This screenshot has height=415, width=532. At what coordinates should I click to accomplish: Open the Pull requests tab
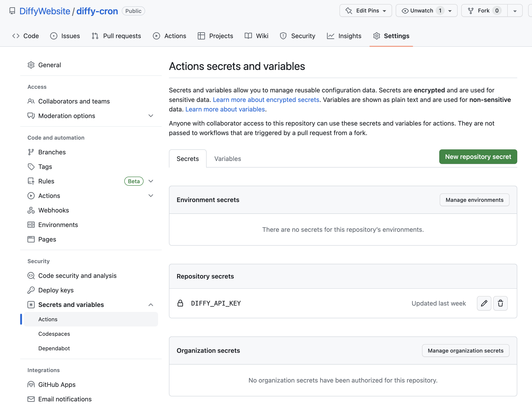116,36
